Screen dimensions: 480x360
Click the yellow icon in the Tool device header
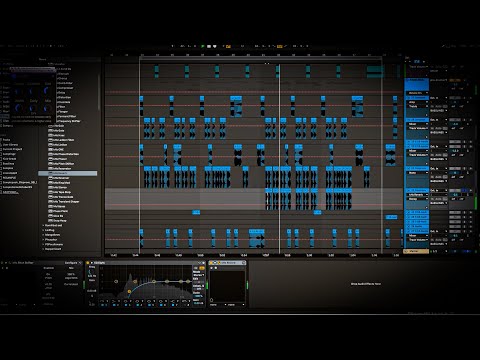pyautogui.click(x=211, y=263)
